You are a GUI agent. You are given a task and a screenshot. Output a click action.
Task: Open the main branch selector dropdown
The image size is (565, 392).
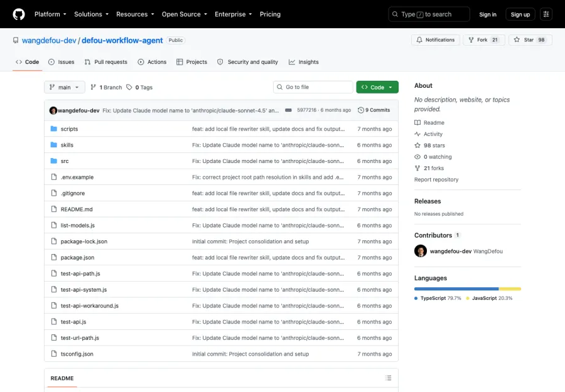tap(65, 87)
